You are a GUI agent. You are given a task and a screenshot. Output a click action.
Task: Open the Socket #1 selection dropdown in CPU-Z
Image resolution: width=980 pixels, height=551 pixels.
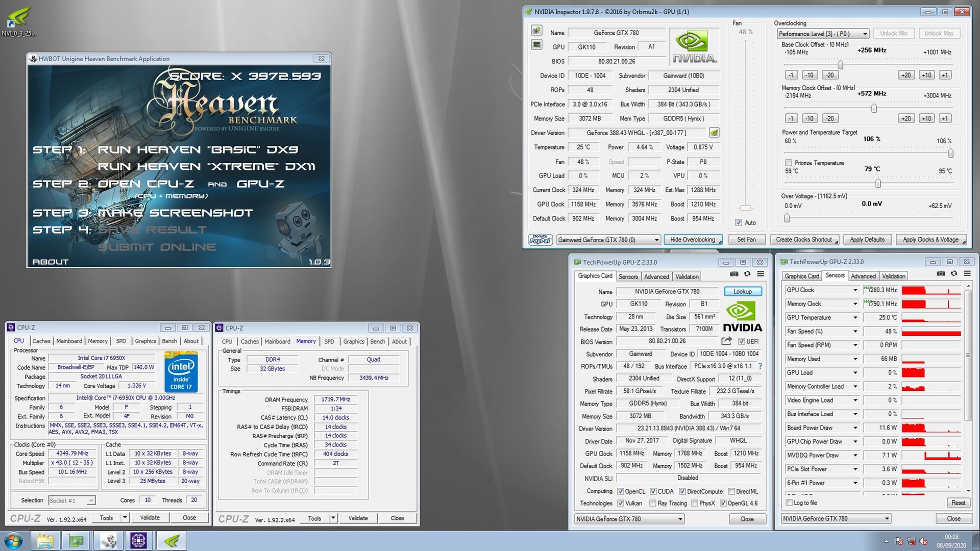coord(72,500)
